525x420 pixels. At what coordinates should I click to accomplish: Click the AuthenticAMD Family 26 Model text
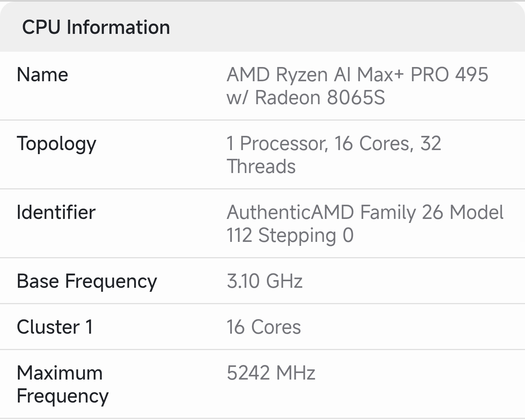(x=365, y=212)
